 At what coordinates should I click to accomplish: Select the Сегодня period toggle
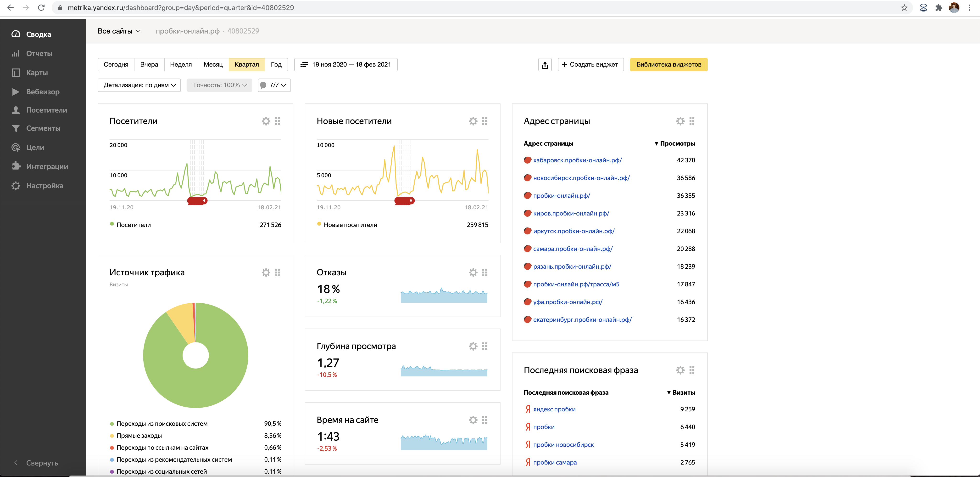pyautogui.click(x=116, y=65)
